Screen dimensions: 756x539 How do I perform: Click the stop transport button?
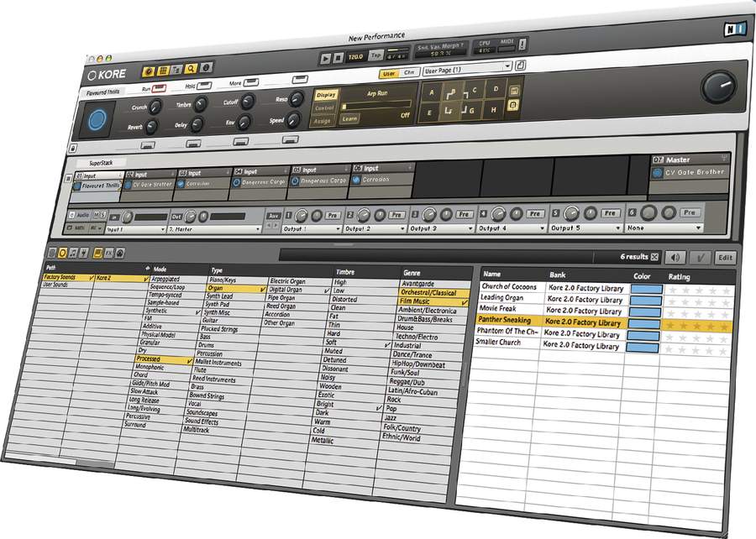339,58
